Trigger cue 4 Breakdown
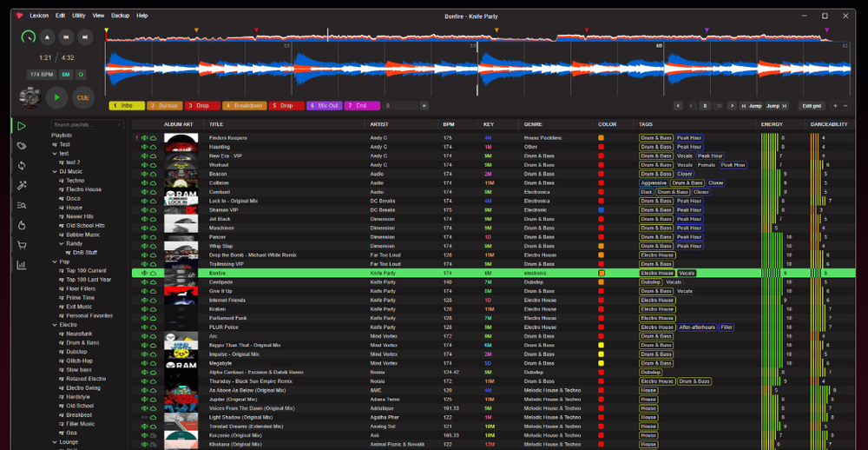868x450 pixels. tap(244, 106)
